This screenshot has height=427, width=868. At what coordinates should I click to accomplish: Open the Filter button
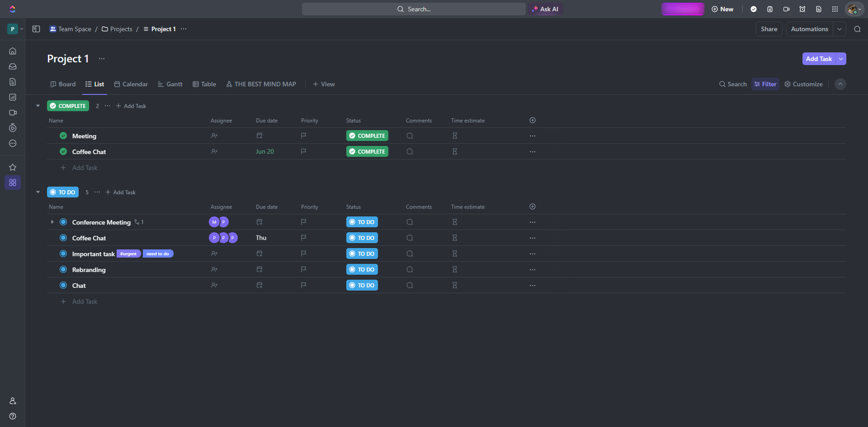pyautogui.click(x=765, y=84)
